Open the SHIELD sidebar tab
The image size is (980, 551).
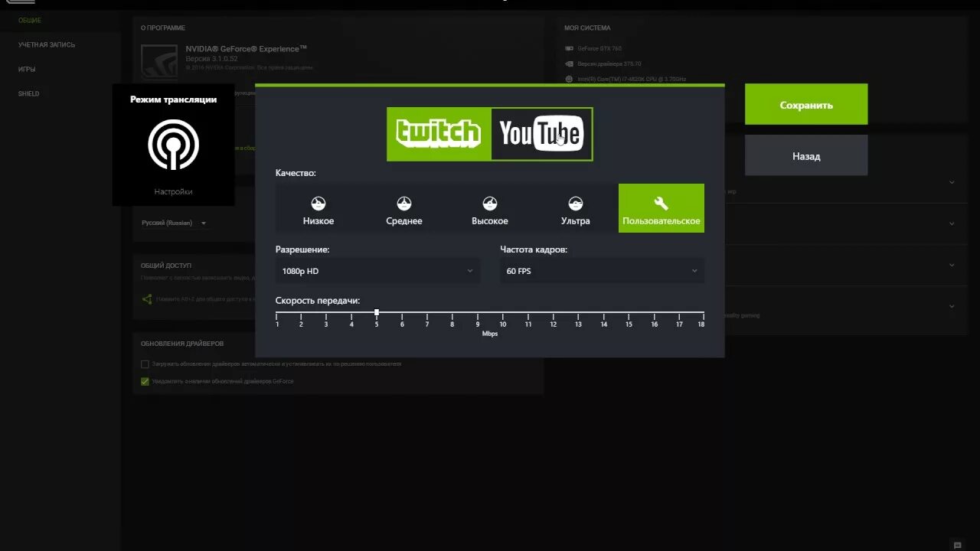29,93
